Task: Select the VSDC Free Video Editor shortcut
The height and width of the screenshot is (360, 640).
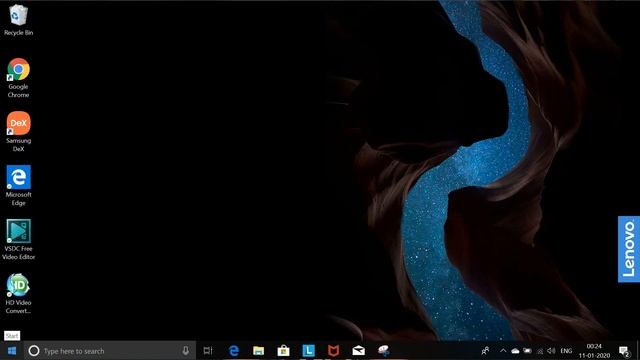Action: coord(18,240)
